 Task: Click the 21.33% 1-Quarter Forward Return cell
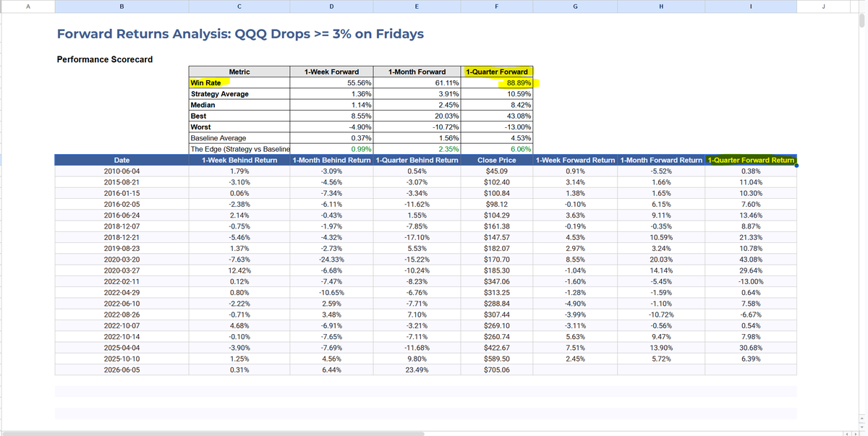pos(751,237)
